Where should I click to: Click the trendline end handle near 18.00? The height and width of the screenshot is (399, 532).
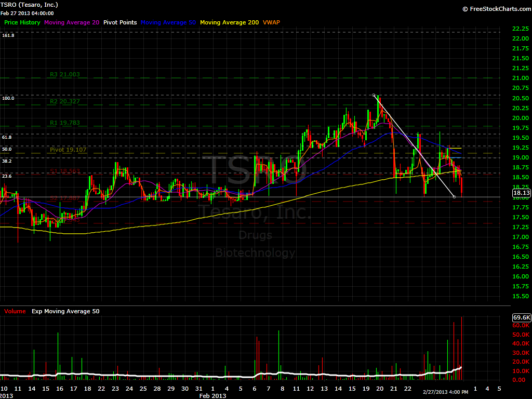point(454,196)
